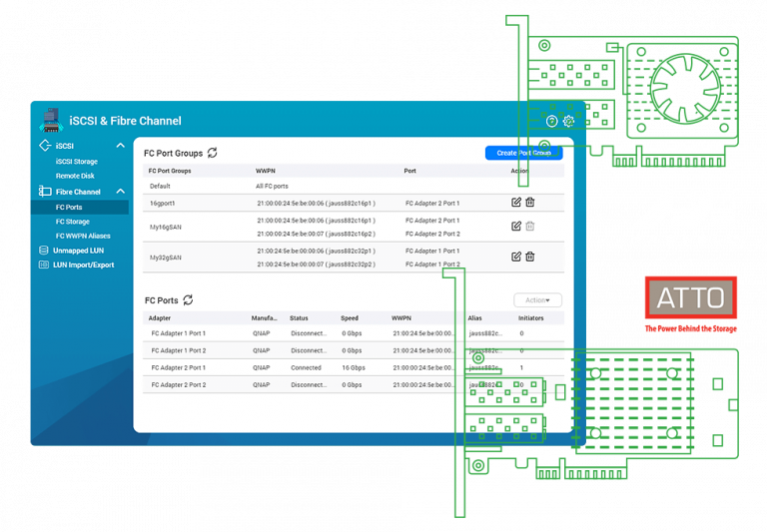Click WWPN jauss882c16p2 in My16gSAN

[316, 235]
